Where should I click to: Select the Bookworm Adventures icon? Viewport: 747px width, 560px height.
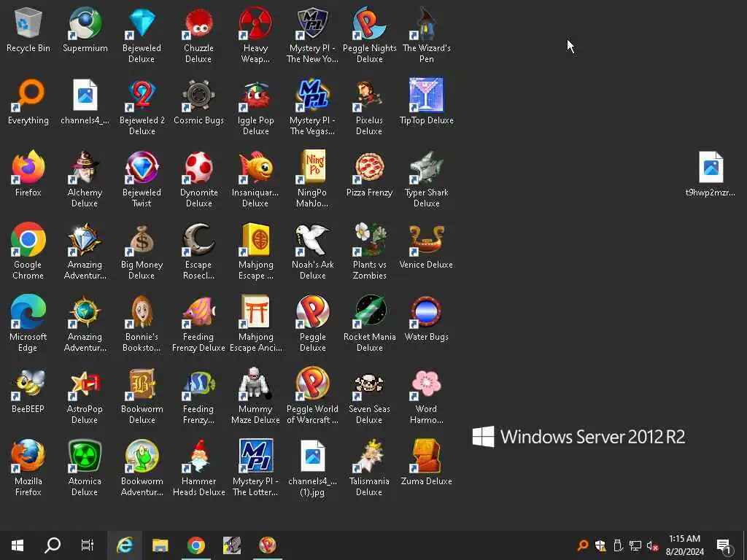(142, 468)
